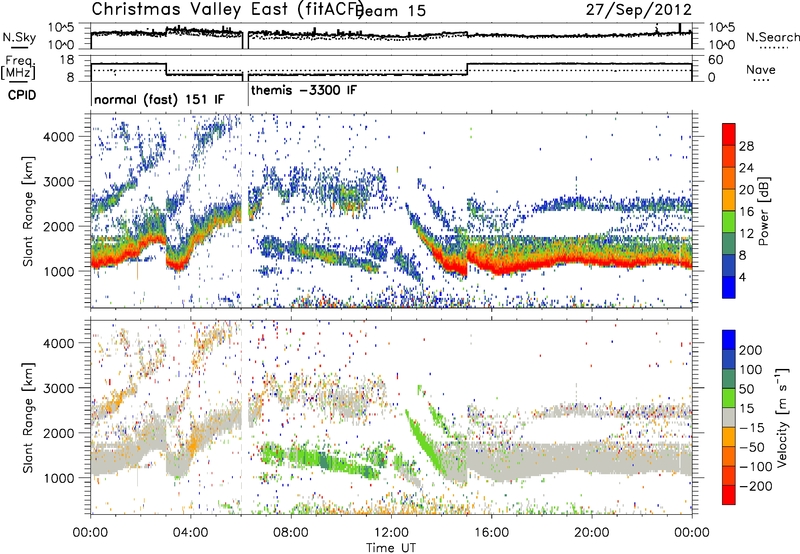Click the '4' value on power colorbar
This screenshot has height=554, width=800.
(743, 278)
